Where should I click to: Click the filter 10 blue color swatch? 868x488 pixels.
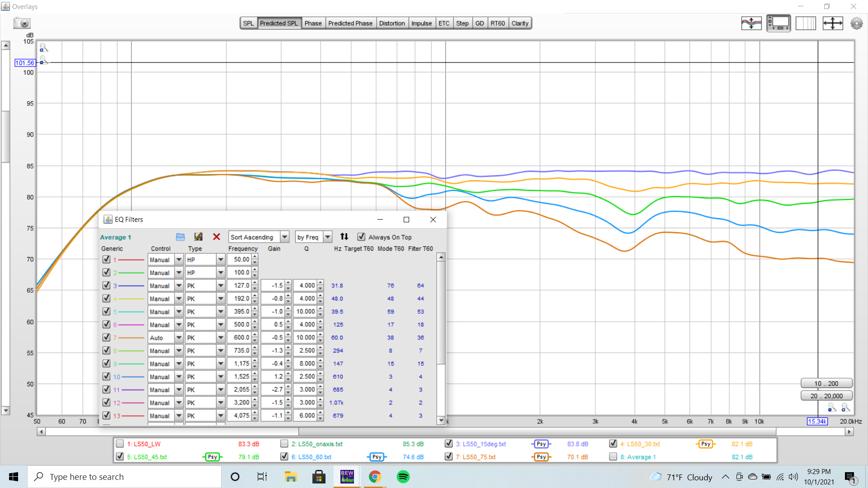133,377
